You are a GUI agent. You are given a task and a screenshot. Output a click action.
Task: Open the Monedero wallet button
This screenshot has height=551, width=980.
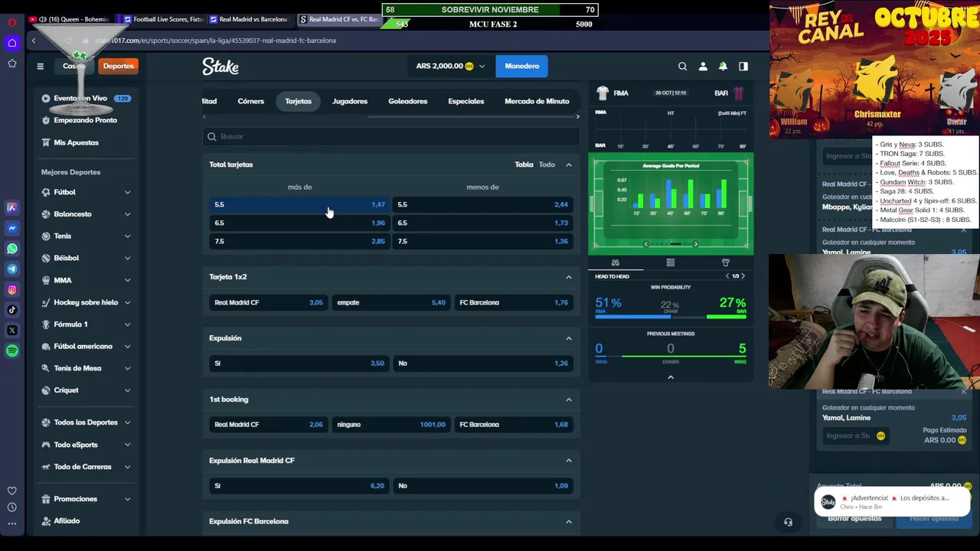521,67
